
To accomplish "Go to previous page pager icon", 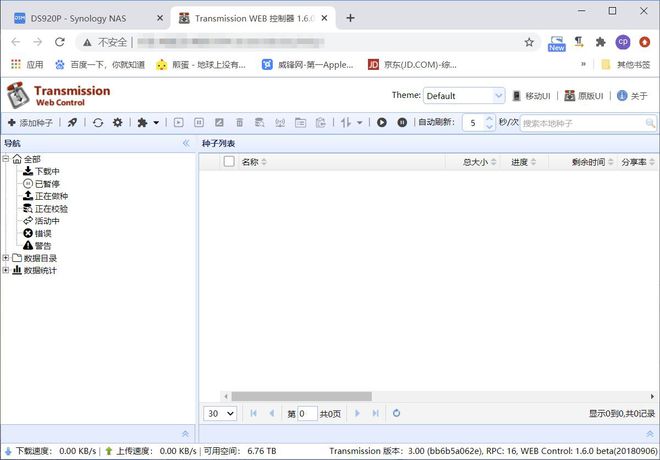I will tap(272, 413).
